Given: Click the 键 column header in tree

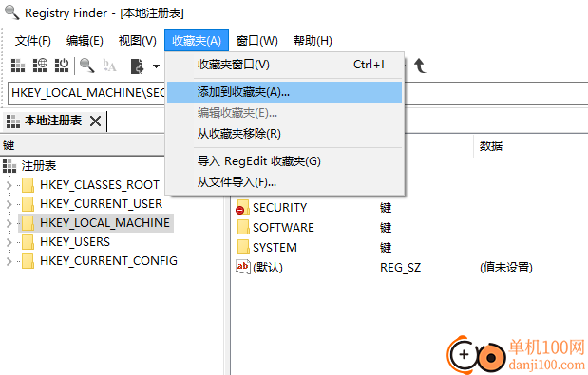Looking at the screenshot, I should pyautogui.click(x=83, y=145).
